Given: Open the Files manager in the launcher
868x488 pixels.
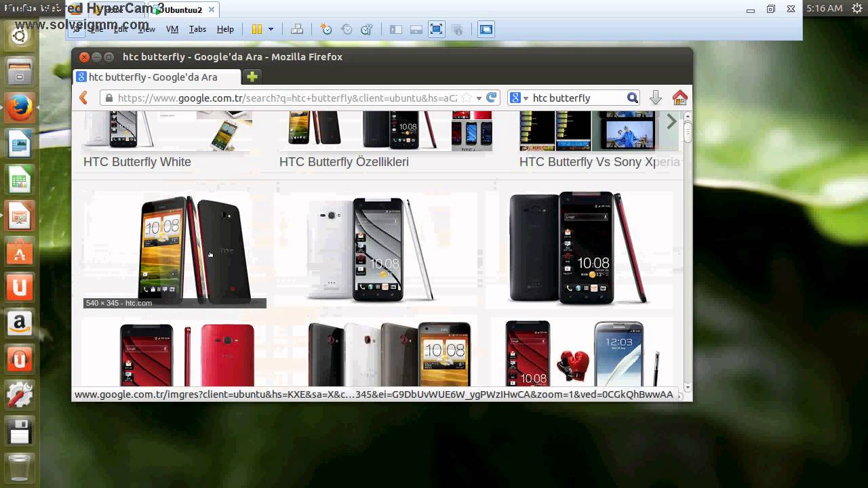Looking at the screenshot, I should [20, 71].
